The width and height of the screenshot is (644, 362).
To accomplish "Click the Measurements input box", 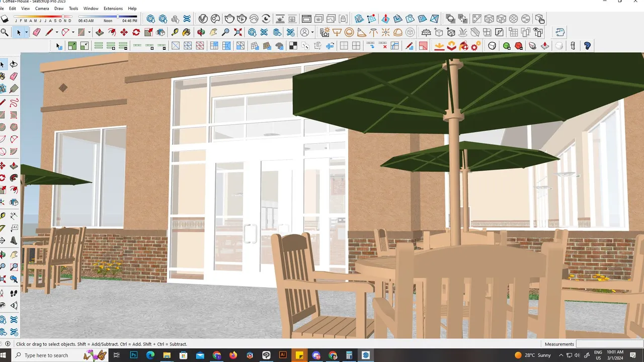I will 610,344.
